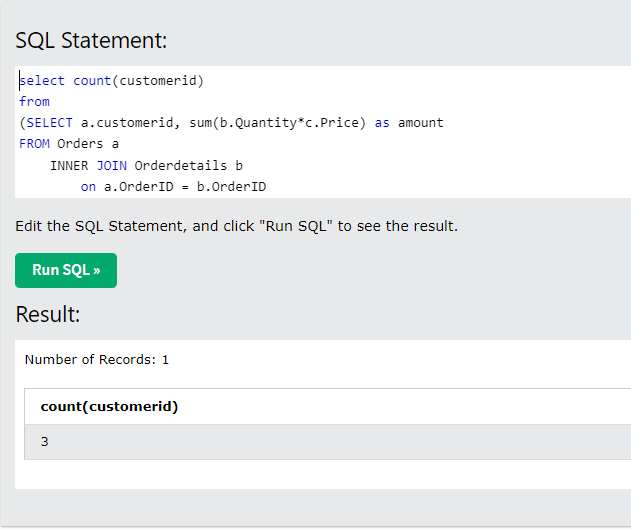Click the result cell showing 3

44,442
